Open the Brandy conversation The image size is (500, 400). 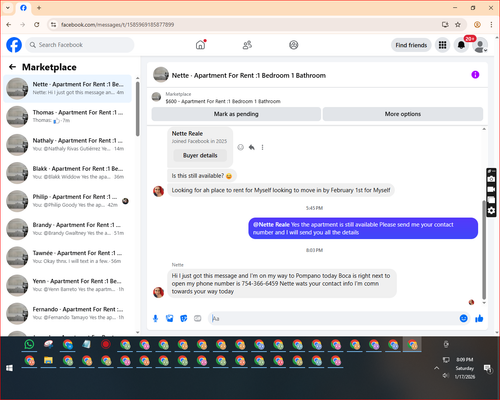[x=68, y=229]
